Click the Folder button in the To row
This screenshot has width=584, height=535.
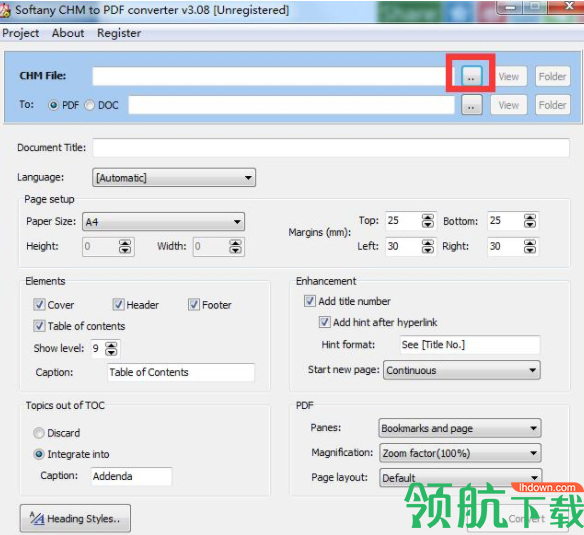pyautogui.click(x=553, y=105)
